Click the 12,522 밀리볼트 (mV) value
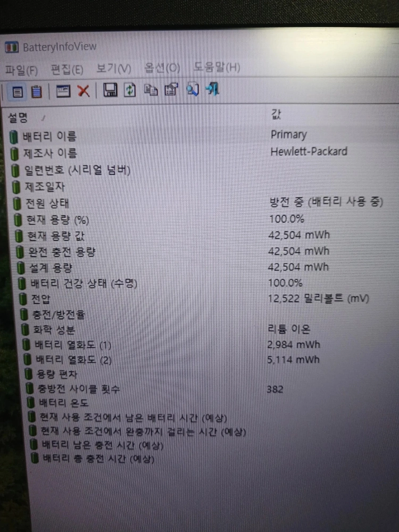 [x=318, y=298]
